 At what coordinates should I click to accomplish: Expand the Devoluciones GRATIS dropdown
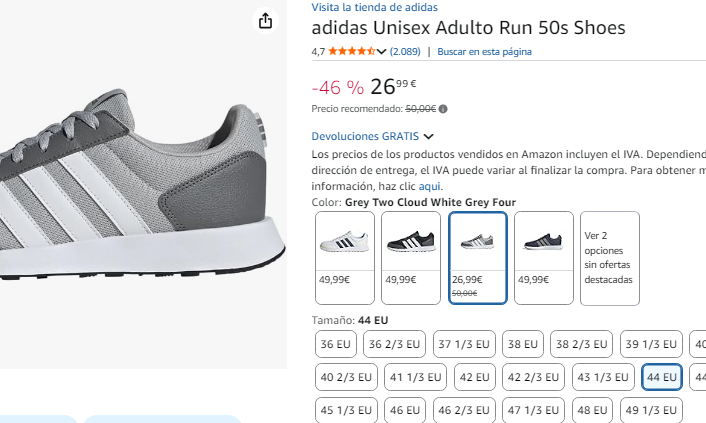(x=429, y=136)
